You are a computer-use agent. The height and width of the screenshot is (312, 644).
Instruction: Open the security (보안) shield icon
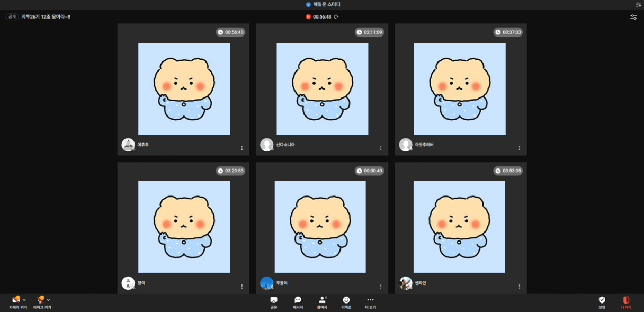pyautogui.click(x=602, y=300)
